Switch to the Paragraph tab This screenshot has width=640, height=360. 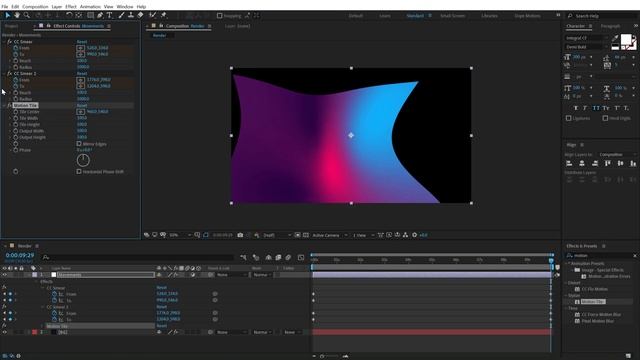[x=610, y=26]
